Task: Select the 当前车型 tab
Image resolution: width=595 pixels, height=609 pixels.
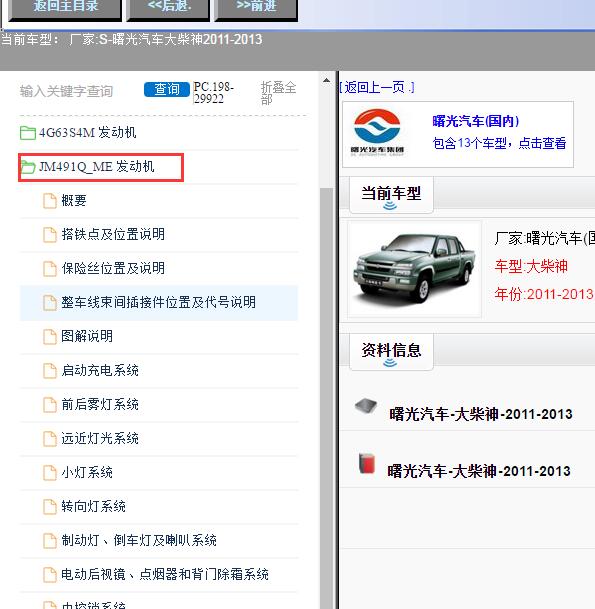Action: (x=391, y=195)
